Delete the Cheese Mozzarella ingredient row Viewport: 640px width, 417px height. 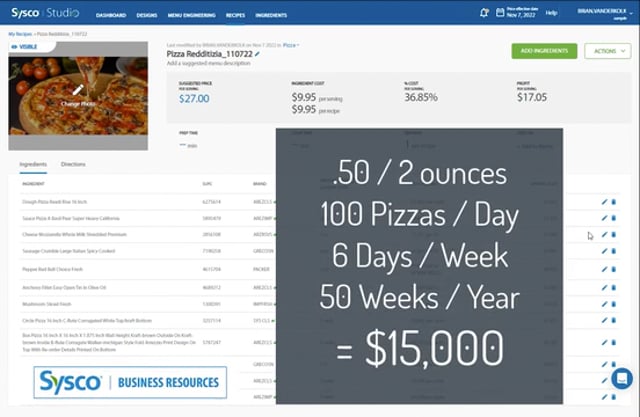pyautogui.click(x=613, y=235)
